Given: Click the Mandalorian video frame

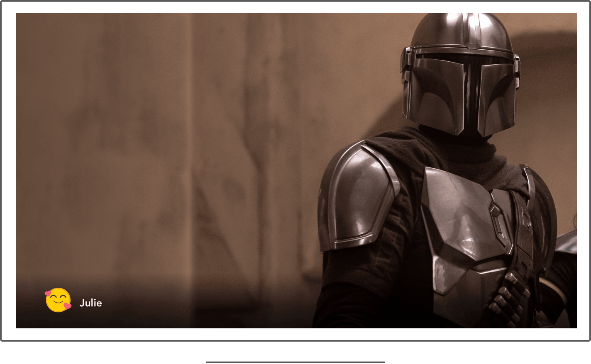Looking at the screenshot, I should point(296,171).
